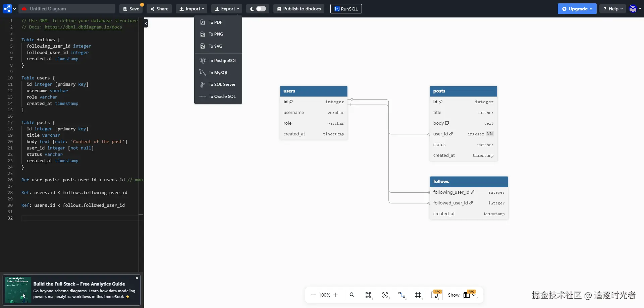Image resolution: width=644 pixels, height=308 pixels.
Task: Open the Show view options dropdown
Action: click(470, 295)
